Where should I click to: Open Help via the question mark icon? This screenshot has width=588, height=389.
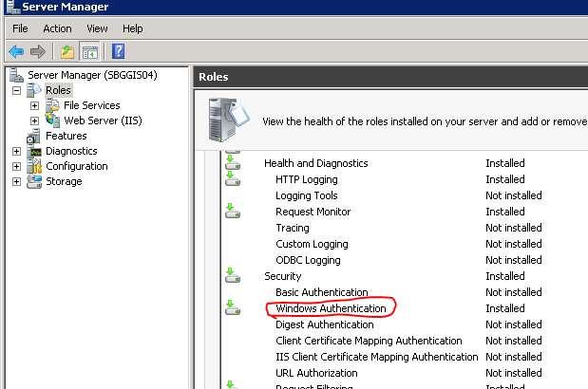point(118,51)
